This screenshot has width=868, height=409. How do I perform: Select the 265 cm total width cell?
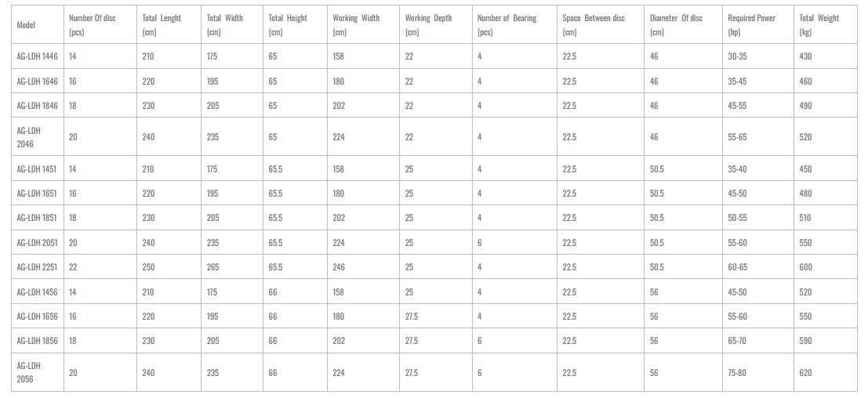(213, 267)
